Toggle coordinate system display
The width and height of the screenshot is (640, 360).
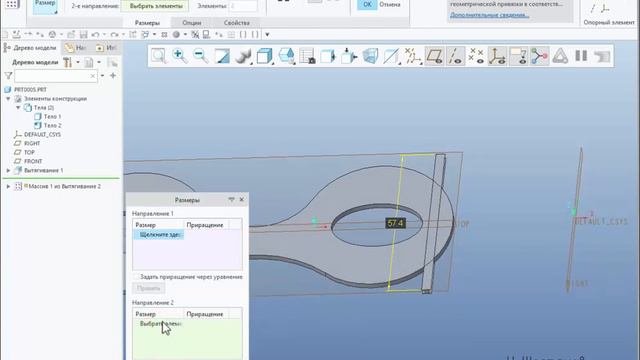tap(497, 56)
